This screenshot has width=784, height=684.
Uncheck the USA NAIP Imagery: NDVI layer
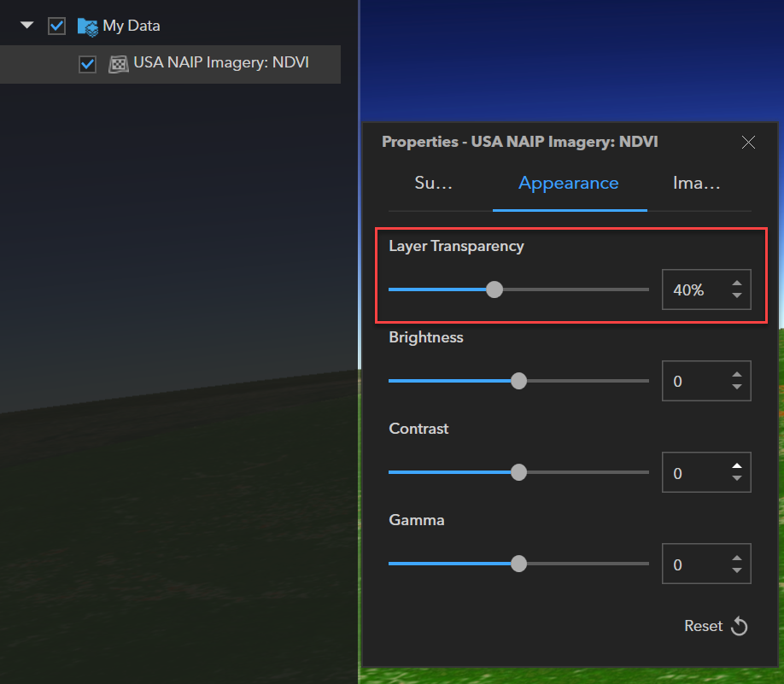(86, 63)
